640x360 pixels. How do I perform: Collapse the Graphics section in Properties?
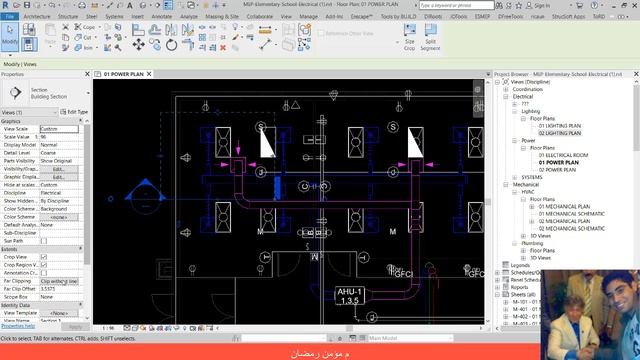click(80, 121)
